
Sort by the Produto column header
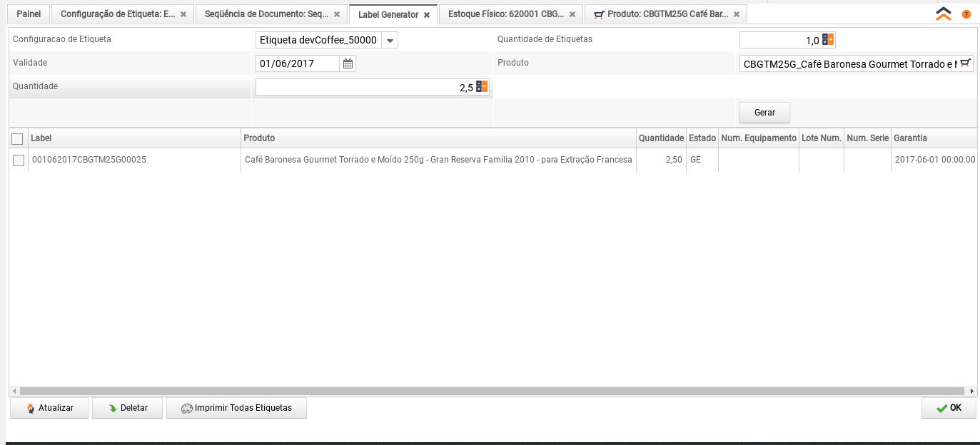pos(438,138)
